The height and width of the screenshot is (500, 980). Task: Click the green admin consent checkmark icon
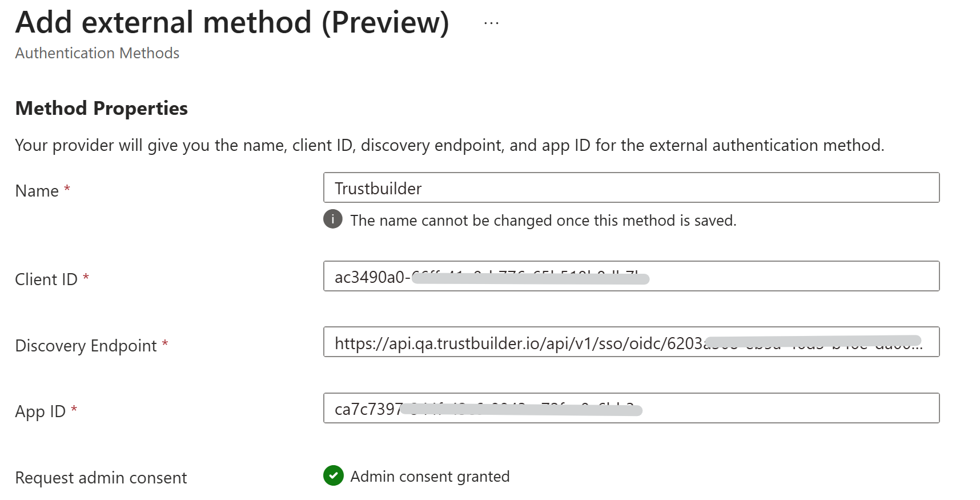tap(333, 475)
